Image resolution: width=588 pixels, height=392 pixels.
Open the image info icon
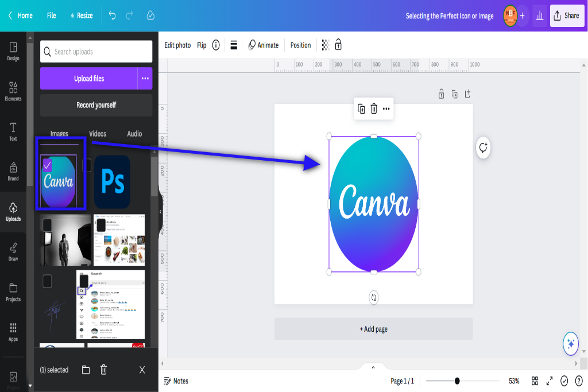pos(216,45)
